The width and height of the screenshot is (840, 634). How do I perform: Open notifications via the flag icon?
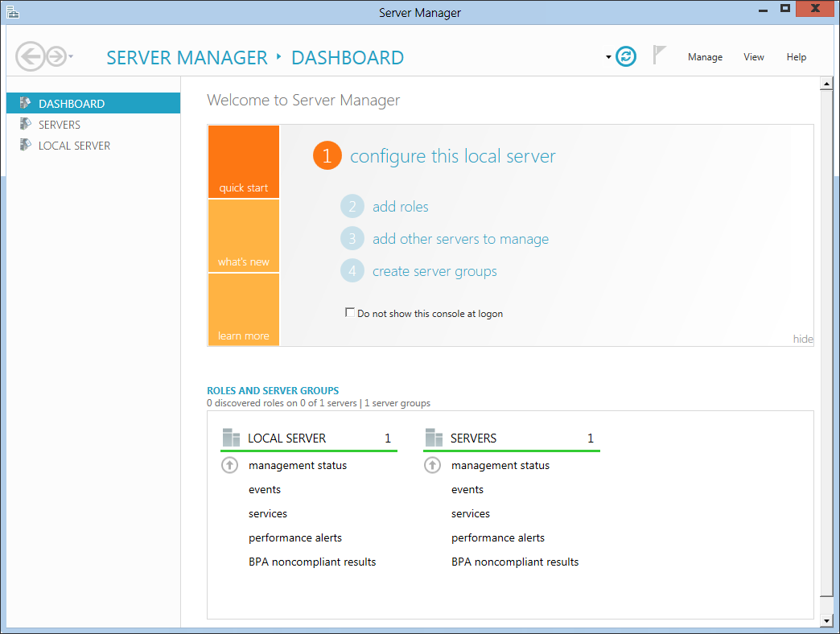660,56
